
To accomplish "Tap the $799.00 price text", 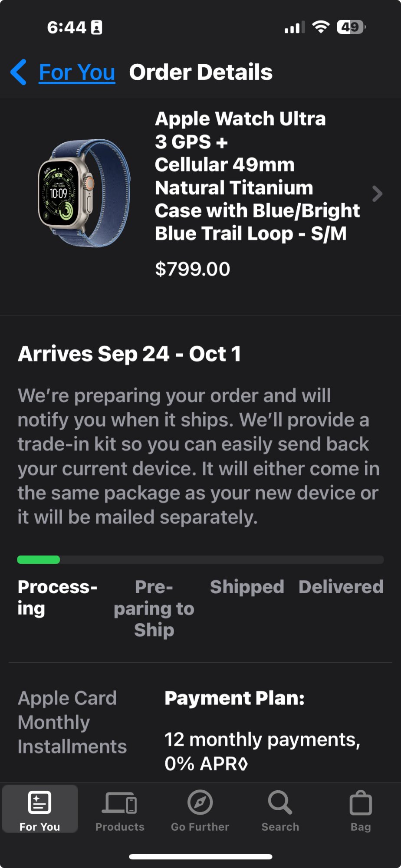I will pyautogui.click(x=193, y=269).
